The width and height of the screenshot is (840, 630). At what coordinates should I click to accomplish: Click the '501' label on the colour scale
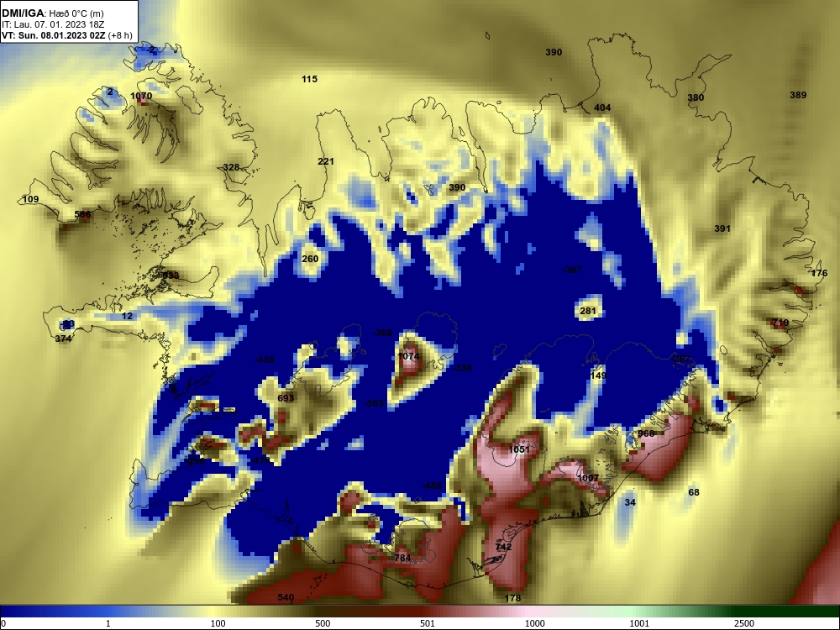click(x=428, y=623)
